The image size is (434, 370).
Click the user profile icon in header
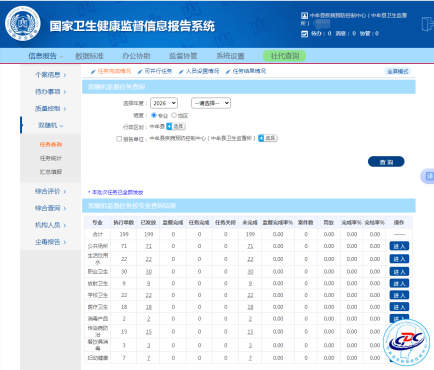pos(304,15)
